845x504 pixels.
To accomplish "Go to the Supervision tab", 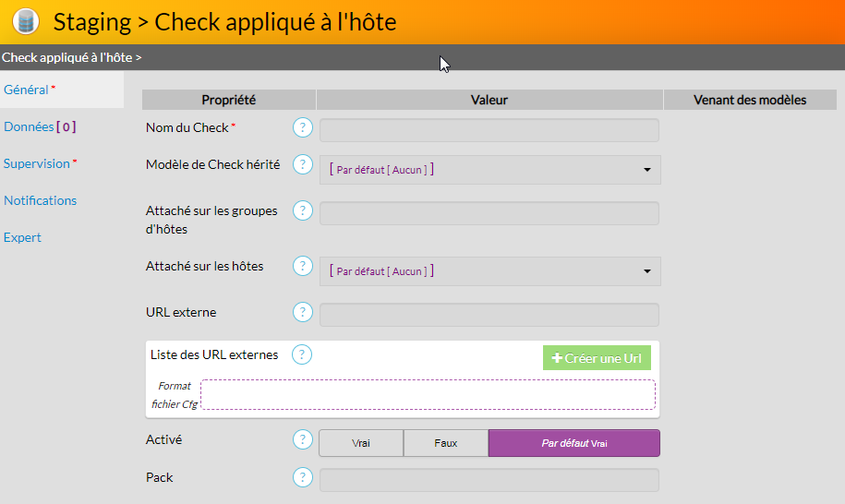I will pos(37,163).
